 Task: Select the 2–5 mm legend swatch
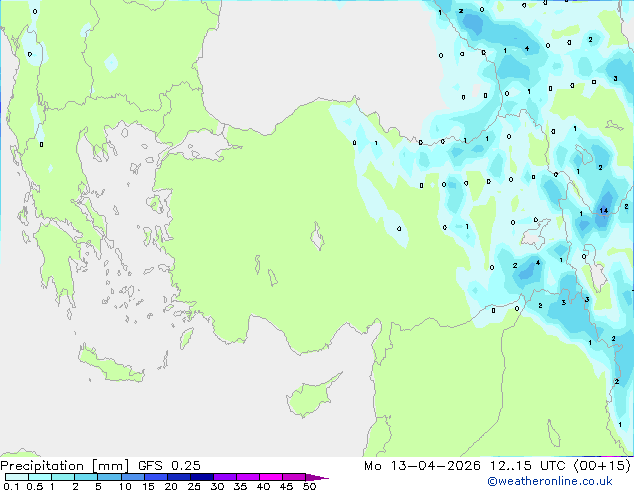pyautogui.click(x=86, y=477)
